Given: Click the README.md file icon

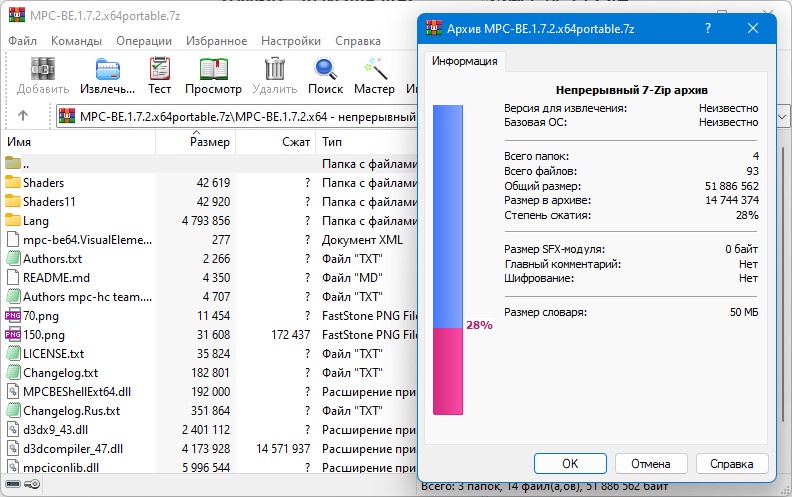Looking at the screenshot, I should coord(13,277).
